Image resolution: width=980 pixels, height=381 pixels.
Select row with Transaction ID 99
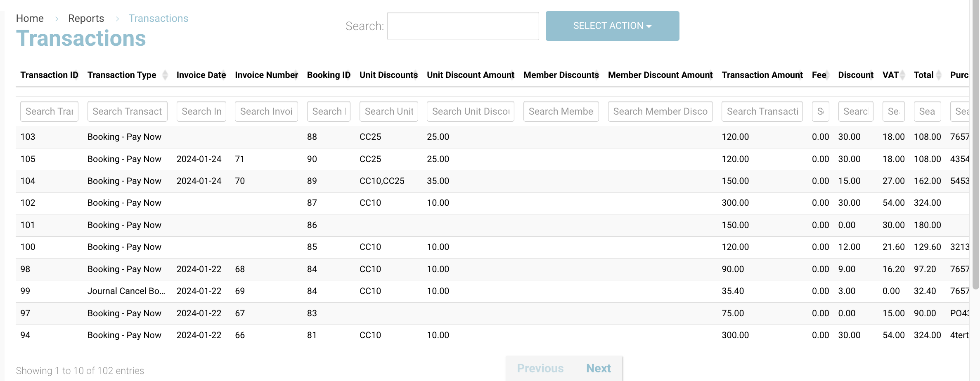click(25, 291)
